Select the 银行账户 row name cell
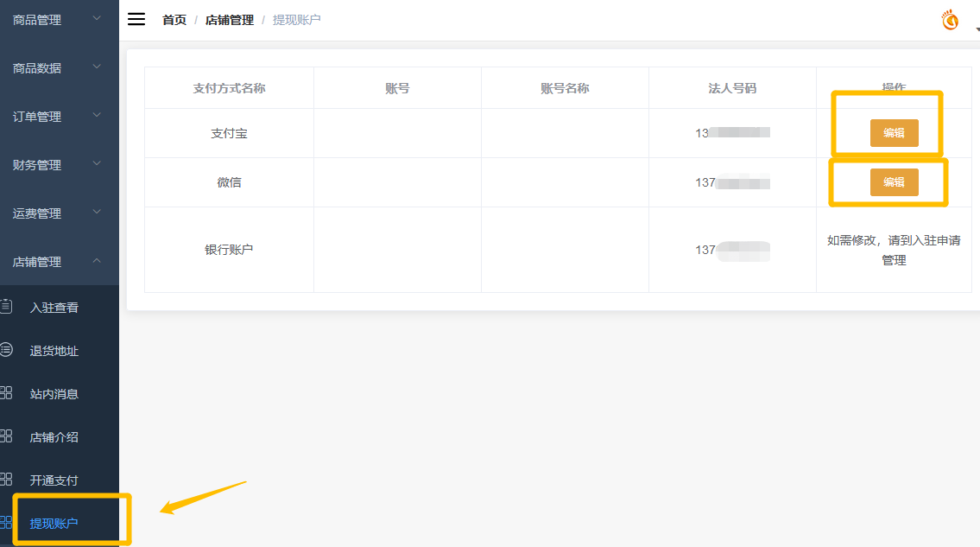The width and height of the screenshot is (980, 547). (229, 250)
